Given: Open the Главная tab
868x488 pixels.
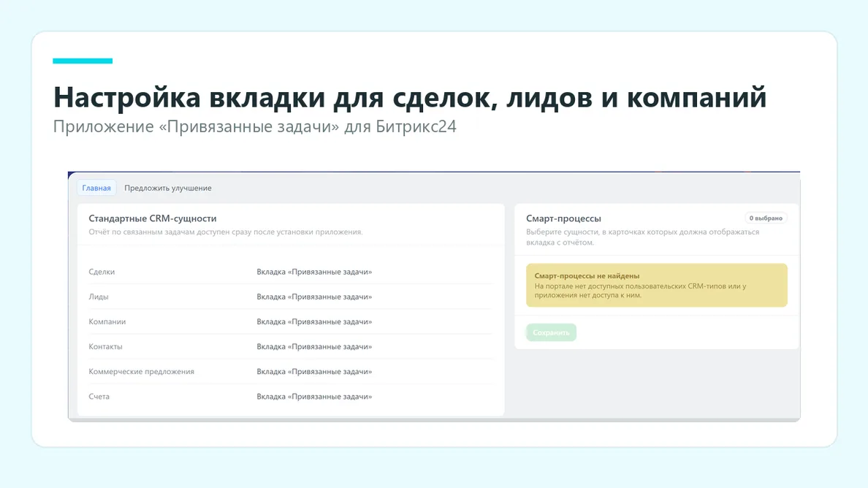Looking at the screenshot, I should tap(96, 188).
